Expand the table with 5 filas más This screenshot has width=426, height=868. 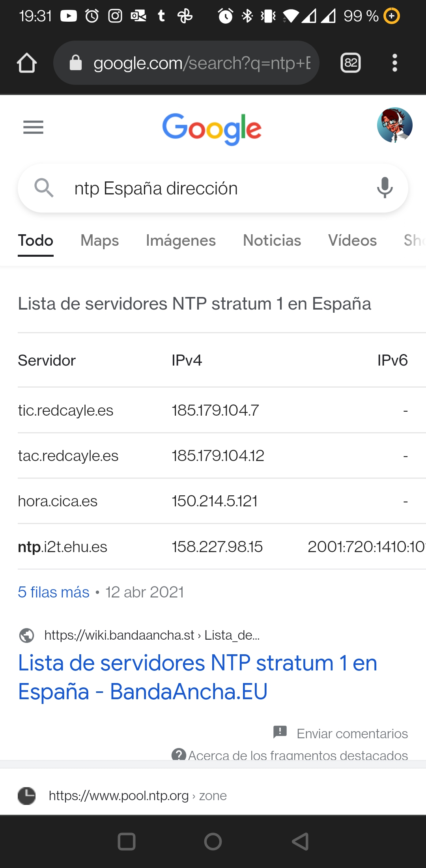tap(54, 592)
